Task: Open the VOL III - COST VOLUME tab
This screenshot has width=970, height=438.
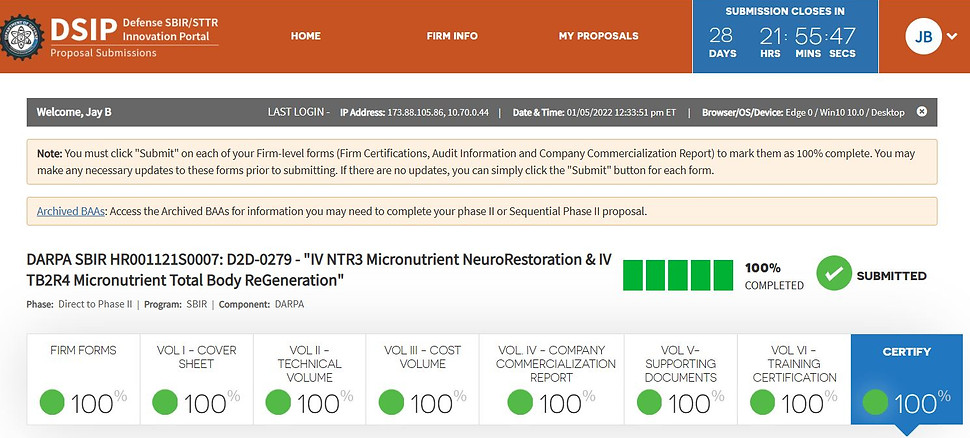Action: [423, 379]
